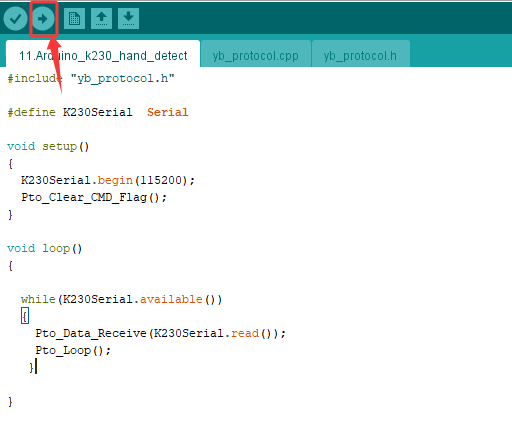Open a sketch using the up-arrow icon
The height and width of the screenshot is (424, 512).
pyautogui.click(x=101, y=19)
